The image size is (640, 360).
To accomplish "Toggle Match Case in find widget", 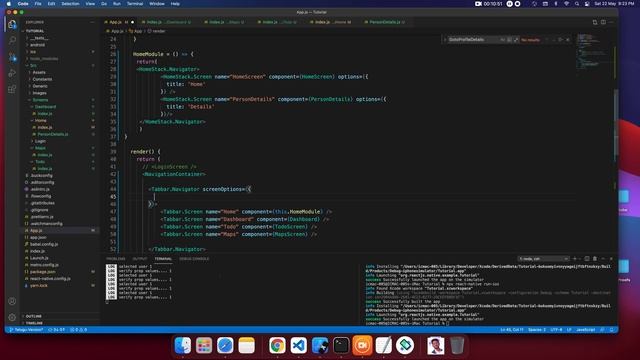I will (x=503, y=40).
